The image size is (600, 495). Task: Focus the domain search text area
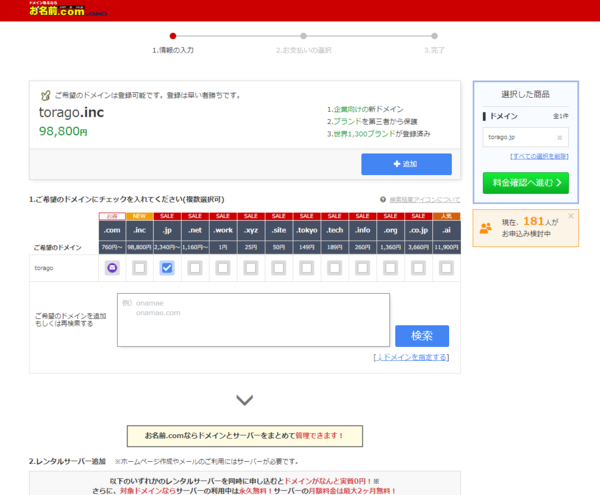point(253,320)
